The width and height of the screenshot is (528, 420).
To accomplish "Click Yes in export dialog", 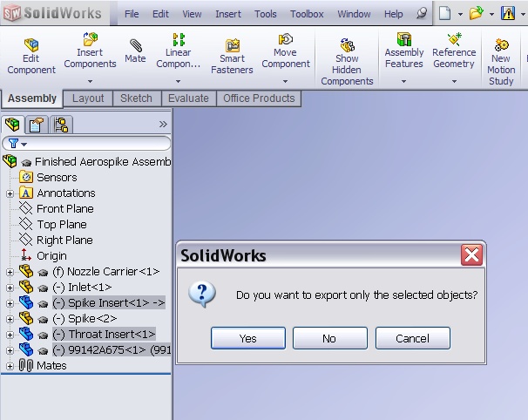I will [x=248, y=338].
